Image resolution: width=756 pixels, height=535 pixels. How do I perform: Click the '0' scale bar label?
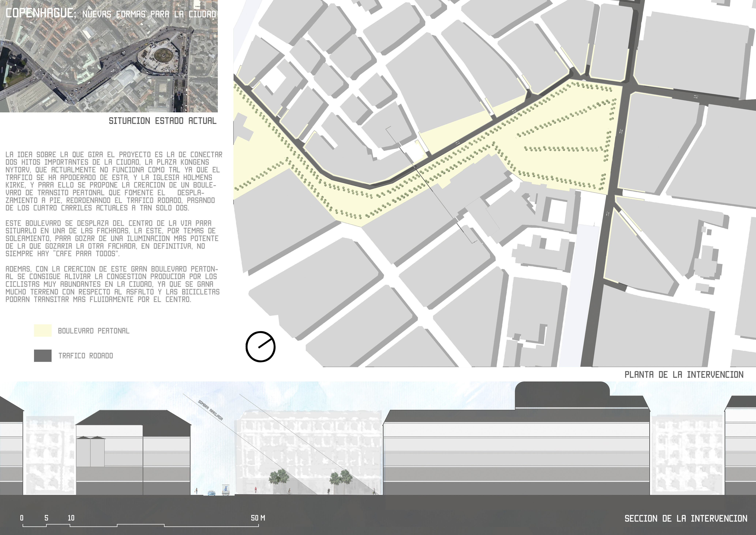click(x=22, y=518)
